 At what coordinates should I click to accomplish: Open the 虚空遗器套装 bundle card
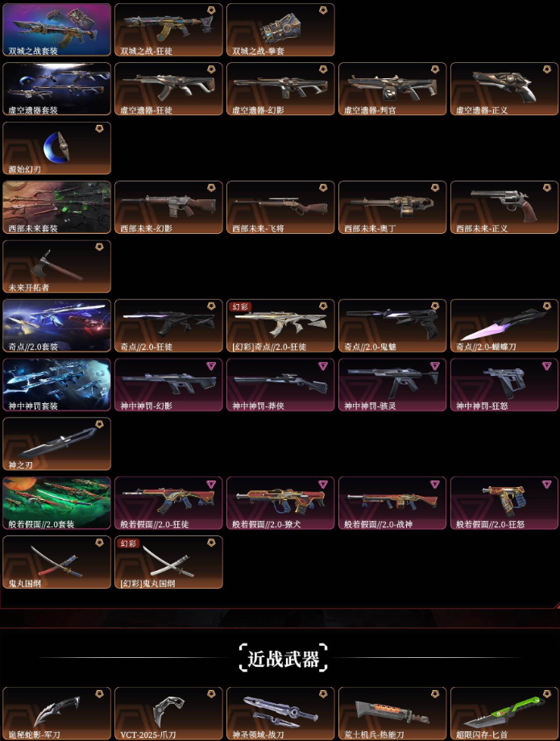(56, 89)
